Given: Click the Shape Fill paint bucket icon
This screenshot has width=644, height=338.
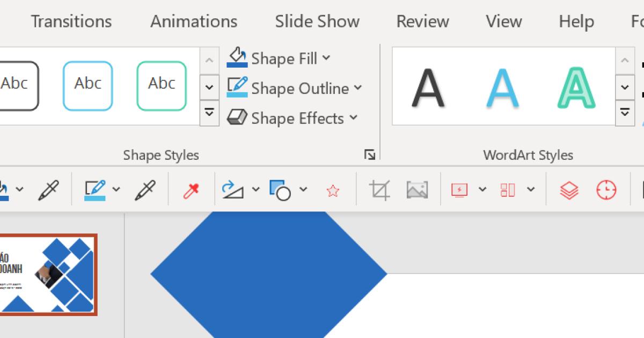Looking at the screenshot, I should [x=237, y=57].
